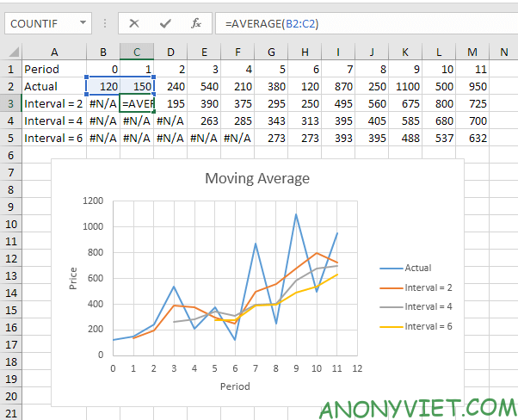Click the Insert Function fx icon
This screenshot has width=518, height=420.
[x=196, y=23]
